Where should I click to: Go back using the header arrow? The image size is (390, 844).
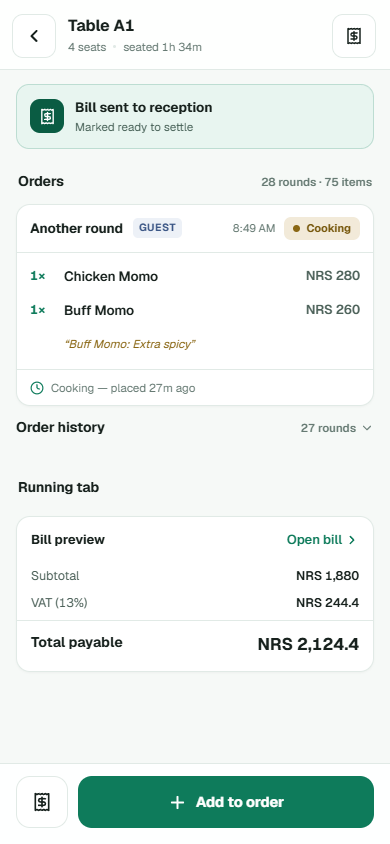click(34, 36)
